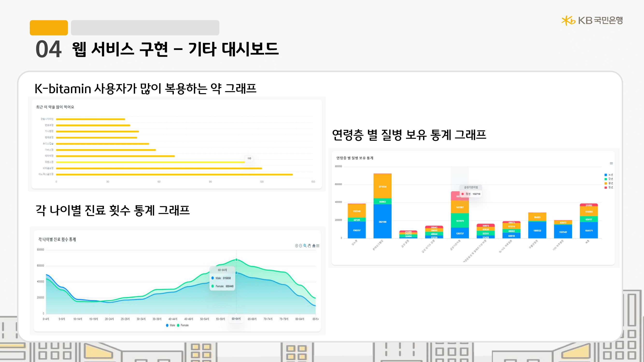This screenshot has height=362, width=644.
Task: Open line chart hamburger export menu
Action: 318,246
